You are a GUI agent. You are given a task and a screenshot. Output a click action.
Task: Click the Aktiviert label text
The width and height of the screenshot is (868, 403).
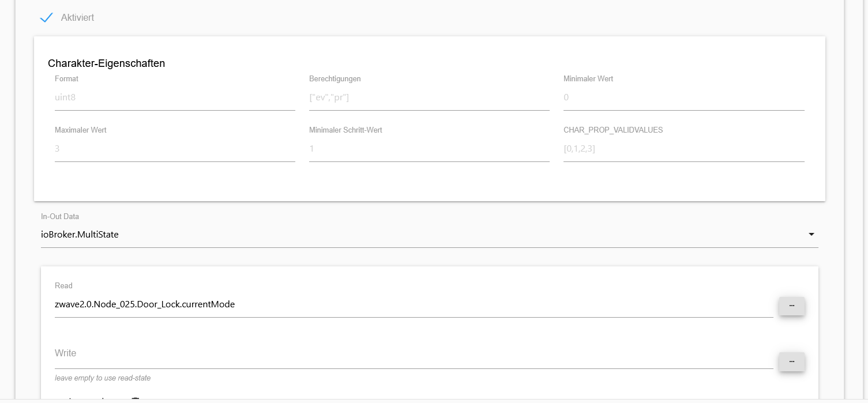tap(77, 18)
